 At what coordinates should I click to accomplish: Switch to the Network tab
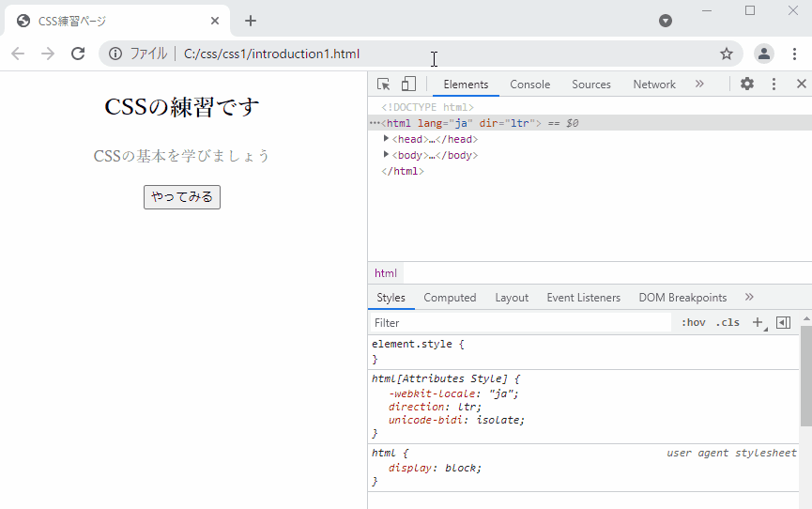[x=654, y=85]
